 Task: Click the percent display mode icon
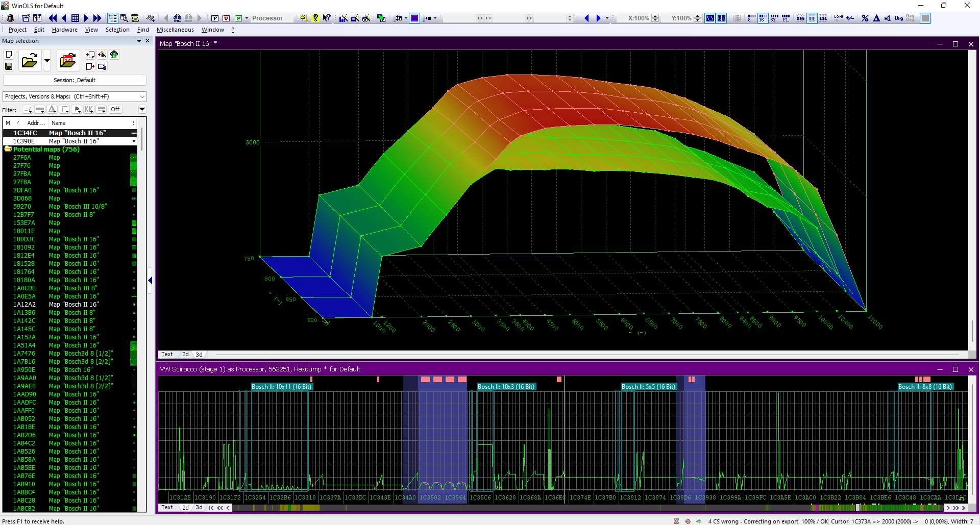(x=865, y=18)
